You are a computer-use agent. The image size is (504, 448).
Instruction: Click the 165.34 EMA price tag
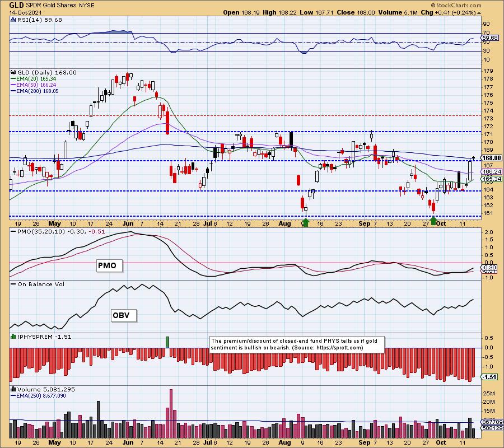pyautogui.click(x=492, y=179)
